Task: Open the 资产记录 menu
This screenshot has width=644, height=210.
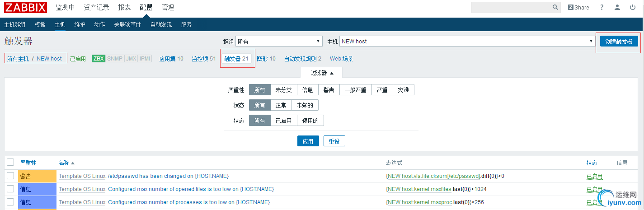Action: click(x=97, y=7)
